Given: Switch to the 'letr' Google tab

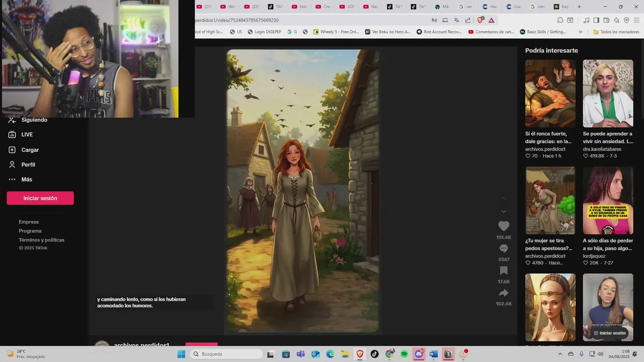Looking at the screenshot, I should coord(537,7).
